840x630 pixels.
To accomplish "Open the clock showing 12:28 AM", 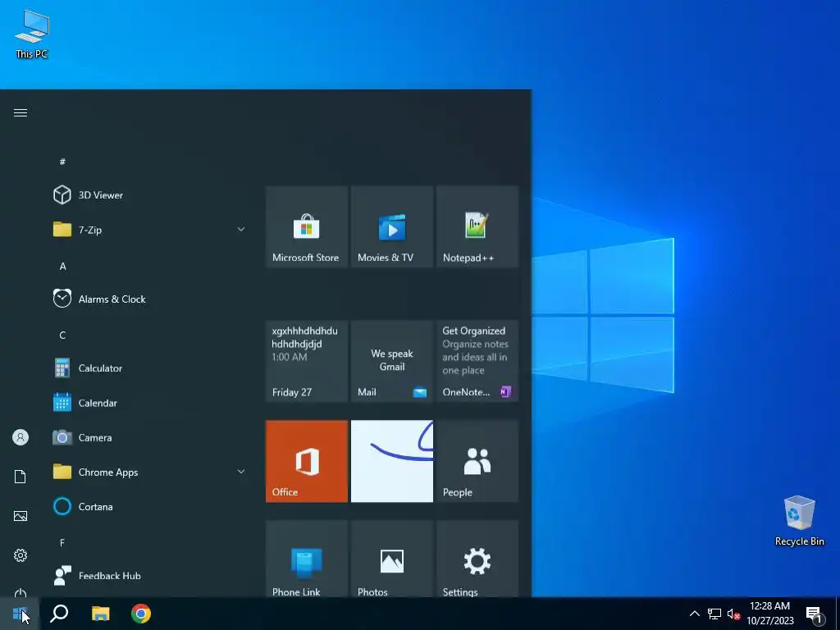I will pyautogui.click(x=769, y=614).
